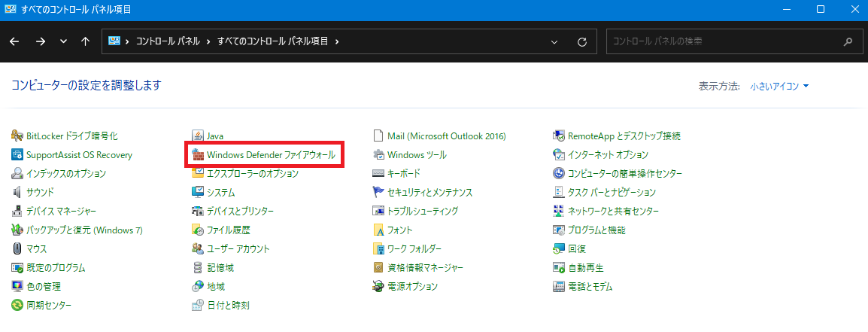Go forward with the right arrow
The image size is (868, 332).
click(40, 41)
